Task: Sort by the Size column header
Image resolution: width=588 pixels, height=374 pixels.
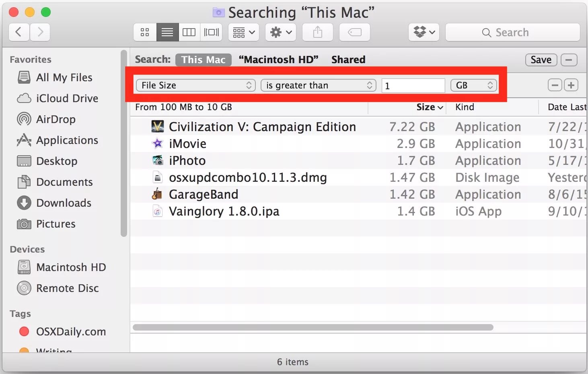Action: tap(430, 107)
